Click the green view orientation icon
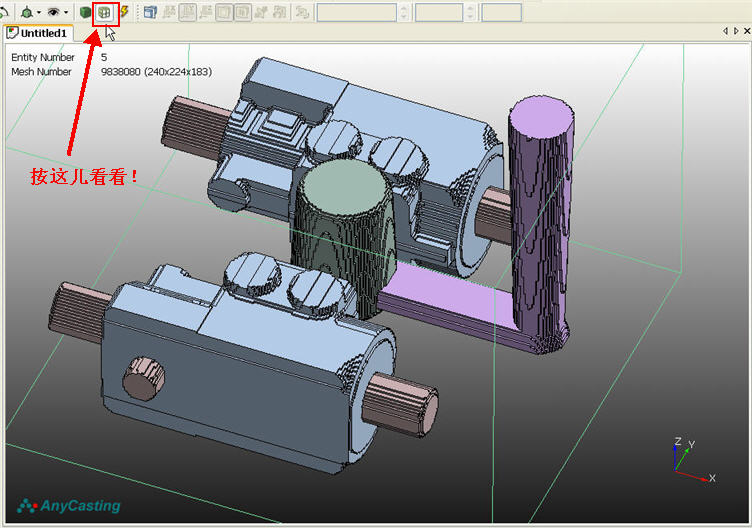The height and width of the screenshot is (528, 752). [x=27, y=12]
